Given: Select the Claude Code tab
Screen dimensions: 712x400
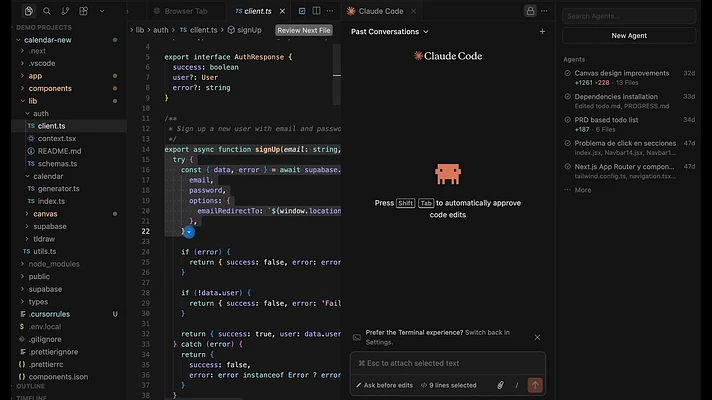Looking at the screenshot, I should (x=381, y=11).
